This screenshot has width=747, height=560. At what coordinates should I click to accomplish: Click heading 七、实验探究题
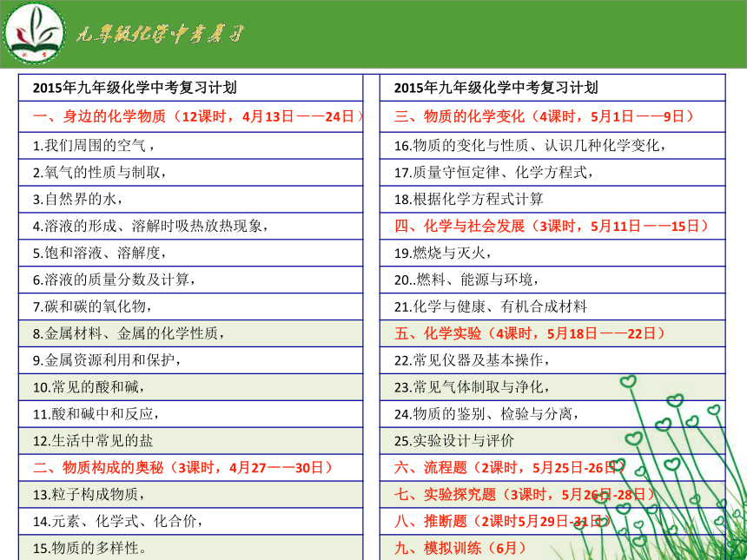coord(552,495)
